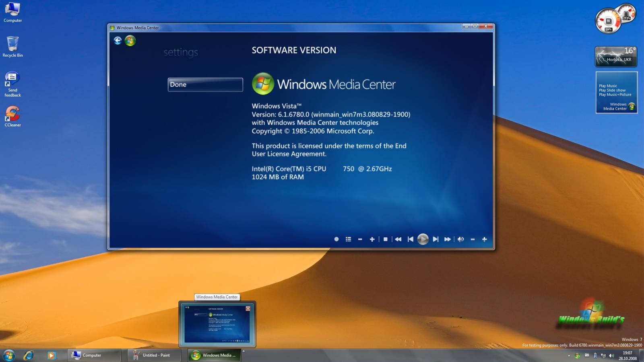The height and width of the screenshot is (362, 644).
Task: Click Play Music in Media Center gadget
Action: (x=608, y=86)
